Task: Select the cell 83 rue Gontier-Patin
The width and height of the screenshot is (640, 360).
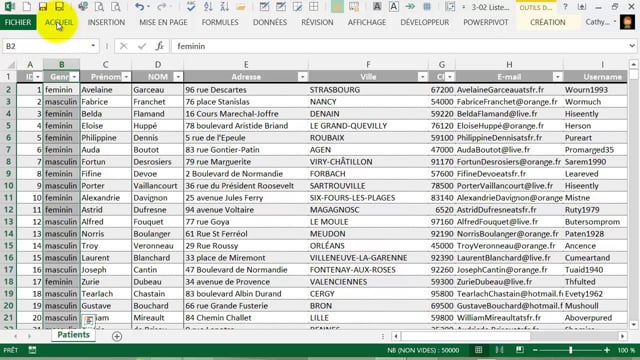Action: pyautogui.click(x=246, y=150)
